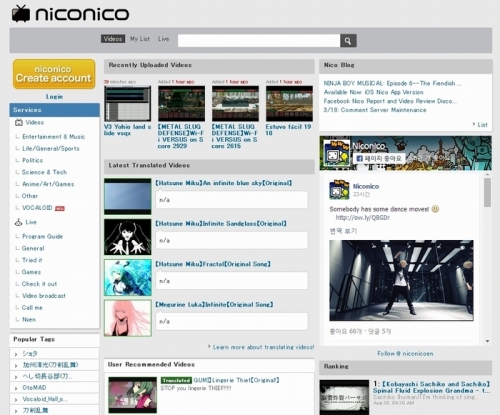Image resolution: width=500 pixels, height=415 pixels.
Task: Select the Live search tab
Action: click(x=164, y=39)
